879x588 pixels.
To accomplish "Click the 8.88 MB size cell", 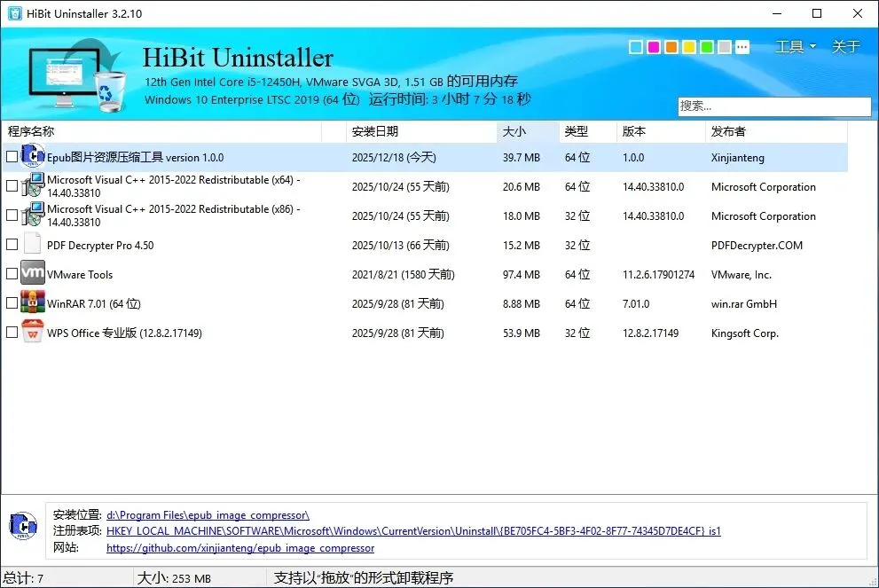I will click(522, 304).
